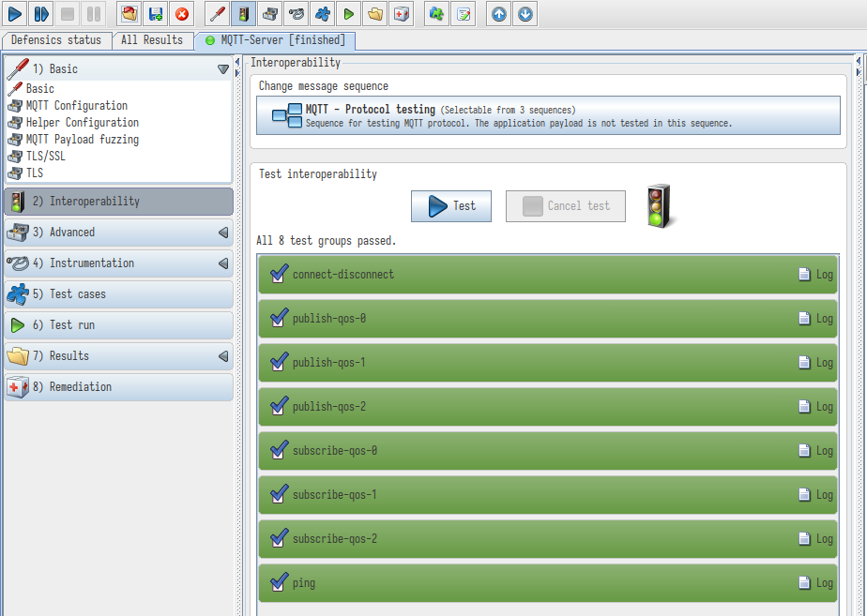Click the first-aid Remediation toolbar icon

[402, 13]
